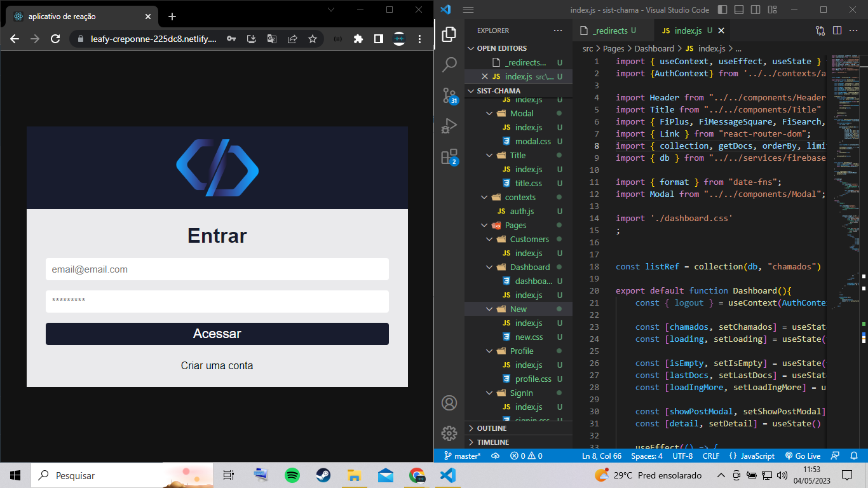Screen dimensions: 868x488
Task: Close the index.js editor tab
Action: [x=721, y=30]
